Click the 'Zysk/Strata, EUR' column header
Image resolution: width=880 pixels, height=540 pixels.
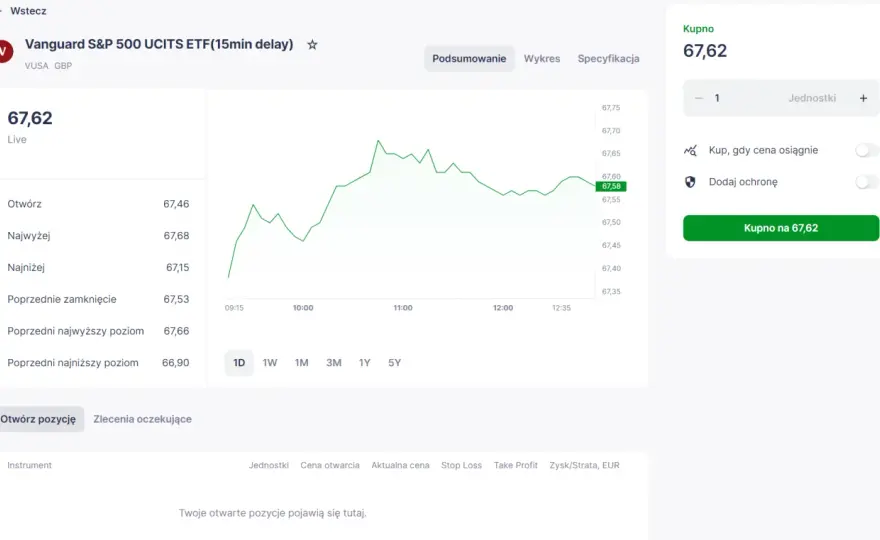pyautogui.click(x=584, y=465)
